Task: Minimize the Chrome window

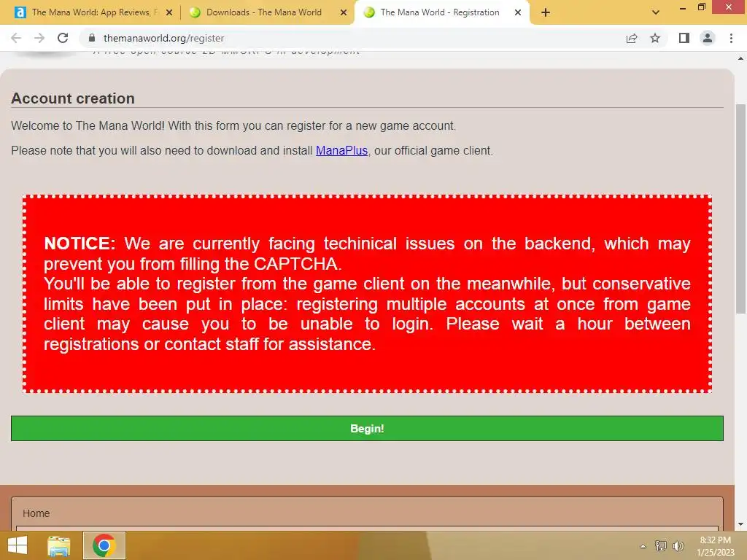Action: pyautogui.click(x=683, y=7)
